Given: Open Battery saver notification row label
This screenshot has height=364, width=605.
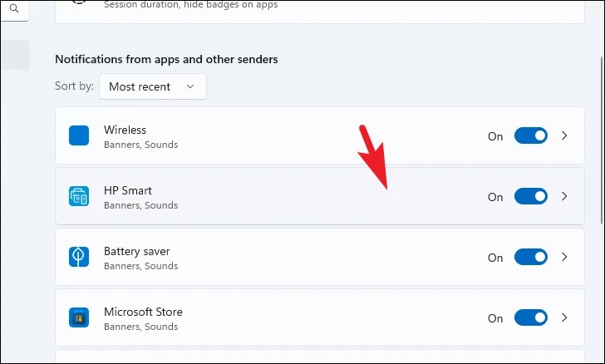Looking at the screenshot, I should click(136, 251).
